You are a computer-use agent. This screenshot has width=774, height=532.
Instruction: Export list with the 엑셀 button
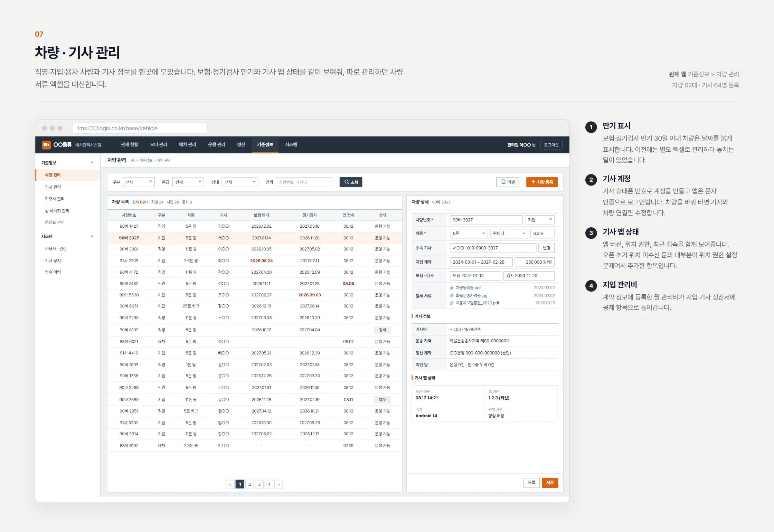click(x=508, y=182)
